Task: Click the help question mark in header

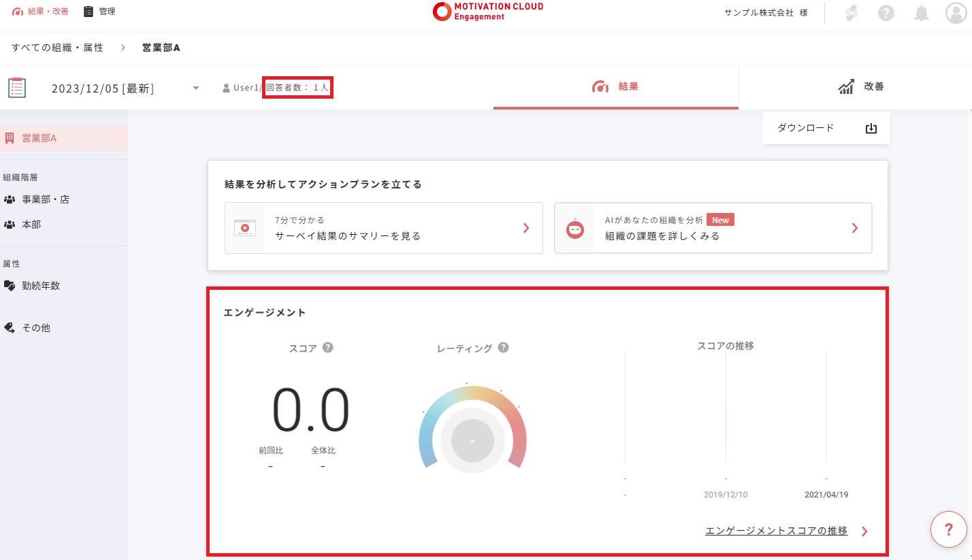Action: pyautogui.click(x=886, y=13)
